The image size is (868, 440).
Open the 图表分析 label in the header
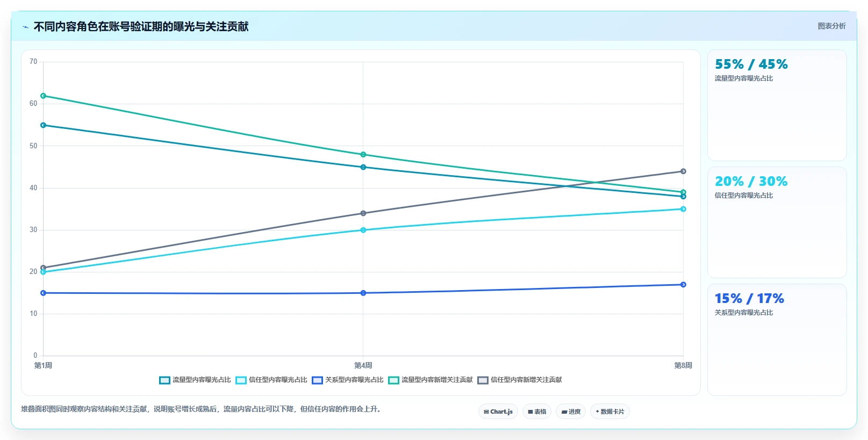coord(831,26)
